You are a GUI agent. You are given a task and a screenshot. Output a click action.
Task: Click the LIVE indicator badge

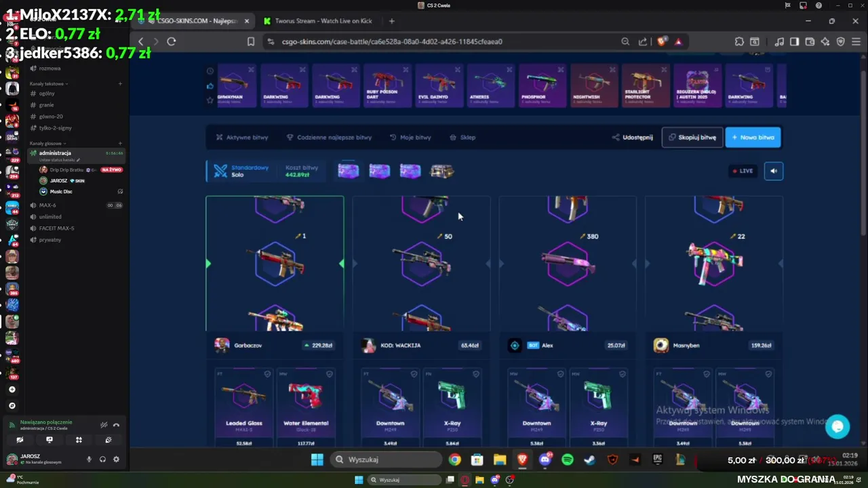(x=742, y=171)
